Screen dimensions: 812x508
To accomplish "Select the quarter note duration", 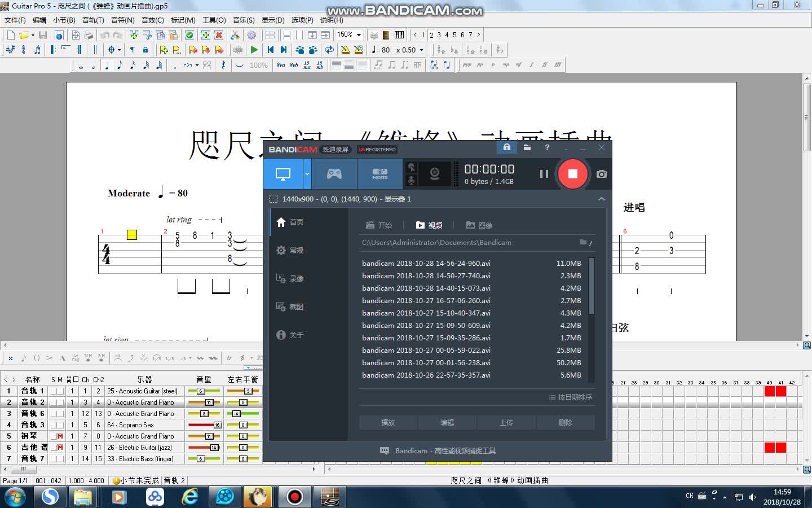I will [107, 65].
